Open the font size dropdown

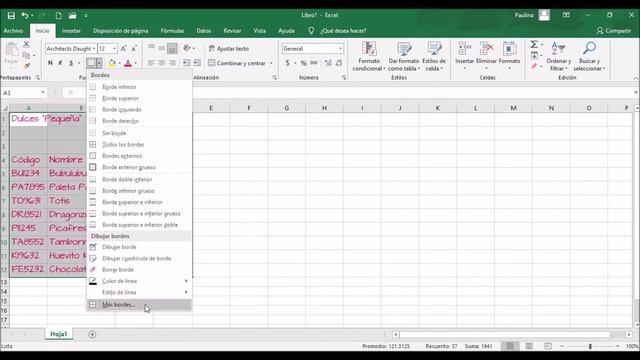114,49
